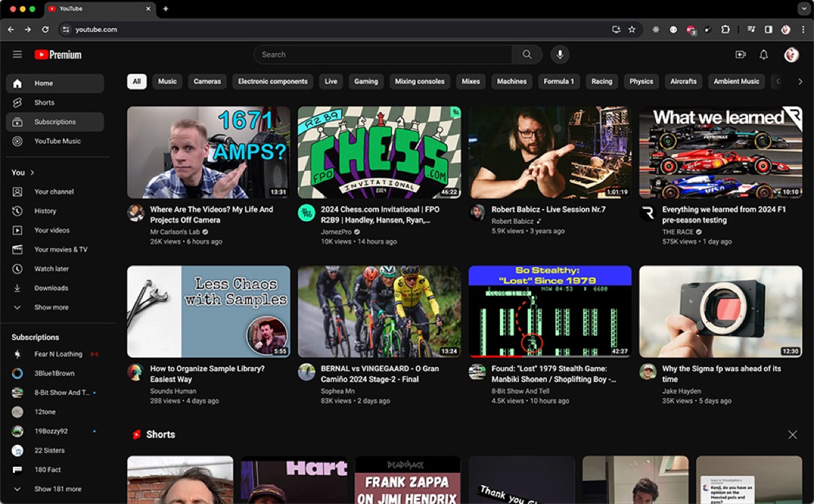Open 22 Sisters subscription
Image resolution: width=814 pixels, height=504 pixels.
tap(55, 450)
